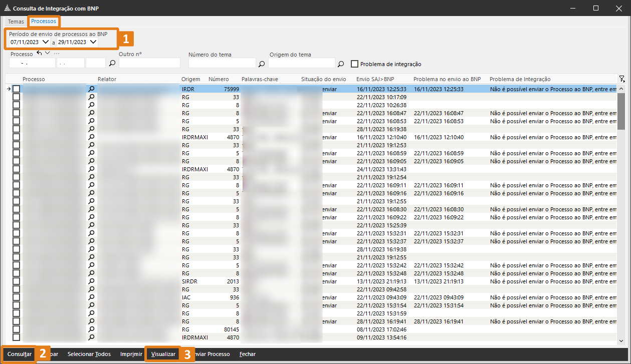The image size is (631, 364).
Task: Click the Processo search magnifier icon
Action: pos(112,64)
